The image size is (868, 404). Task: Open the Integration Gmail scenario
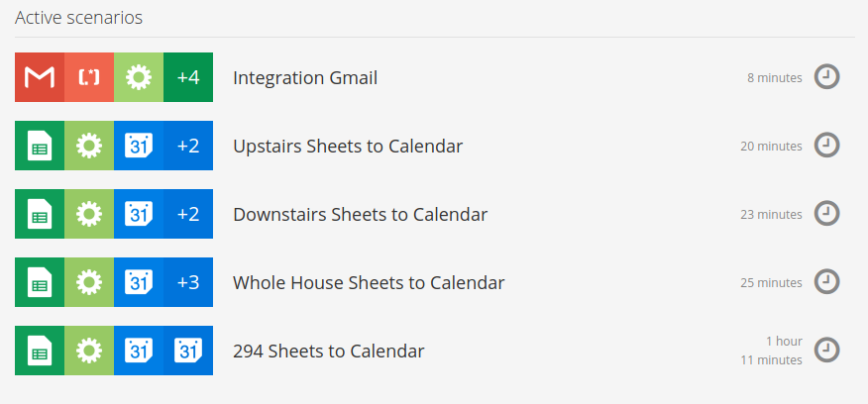pos(305,77)
